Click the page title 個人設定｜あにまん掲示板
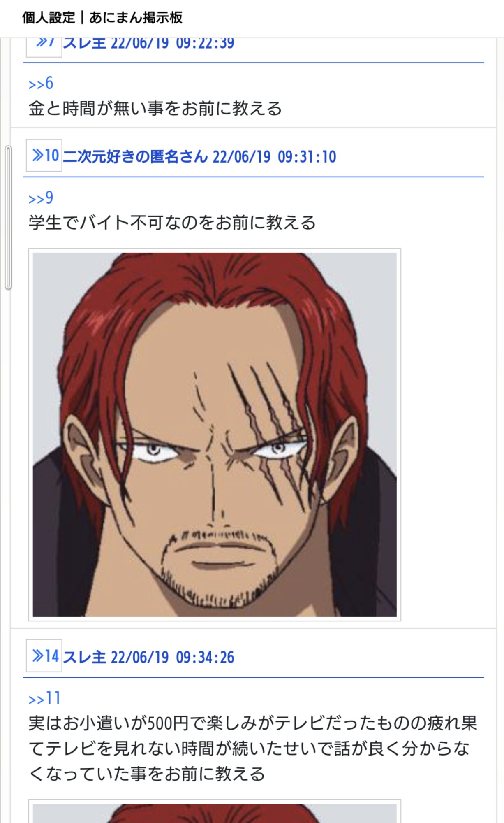This screenshot has width=504, height=823. coord(102,17)
